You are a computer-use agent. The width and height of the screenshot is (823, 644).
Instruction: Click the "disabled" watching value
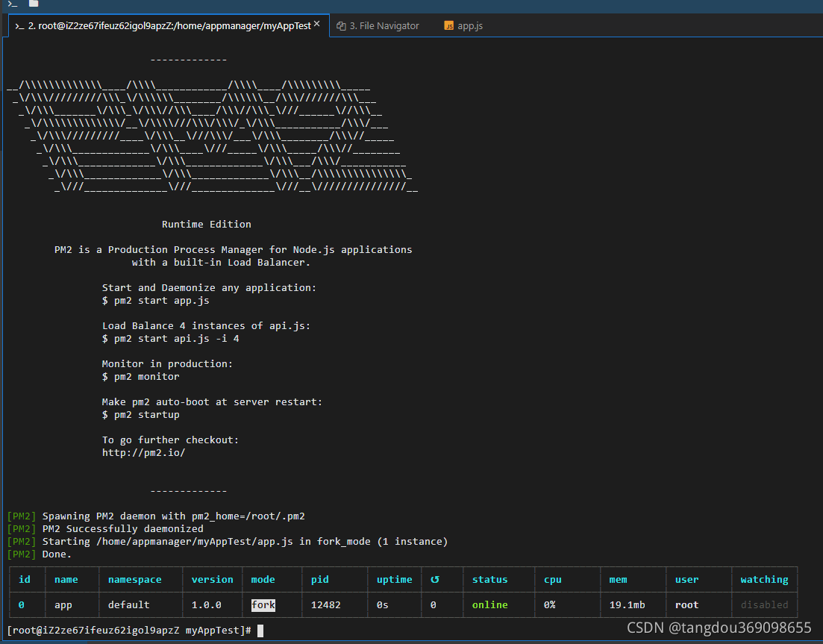764,605
